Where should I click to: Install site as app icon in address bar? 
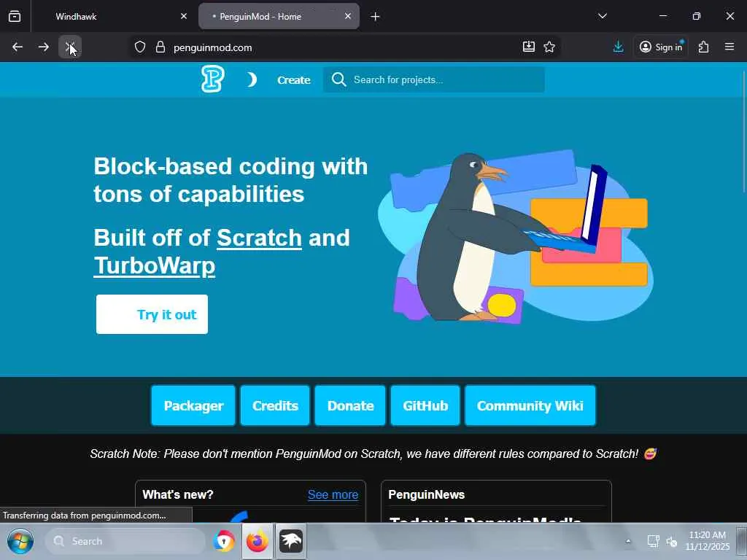point(528,47)
